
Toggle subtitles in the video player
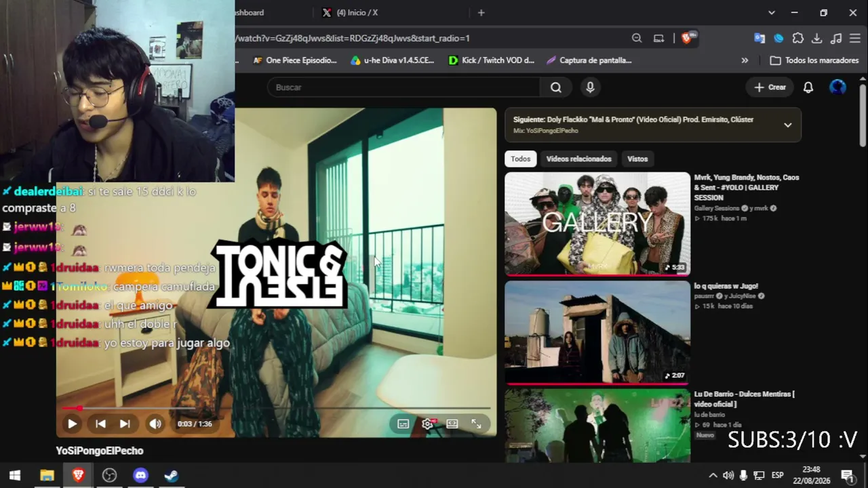coord(403,424)
